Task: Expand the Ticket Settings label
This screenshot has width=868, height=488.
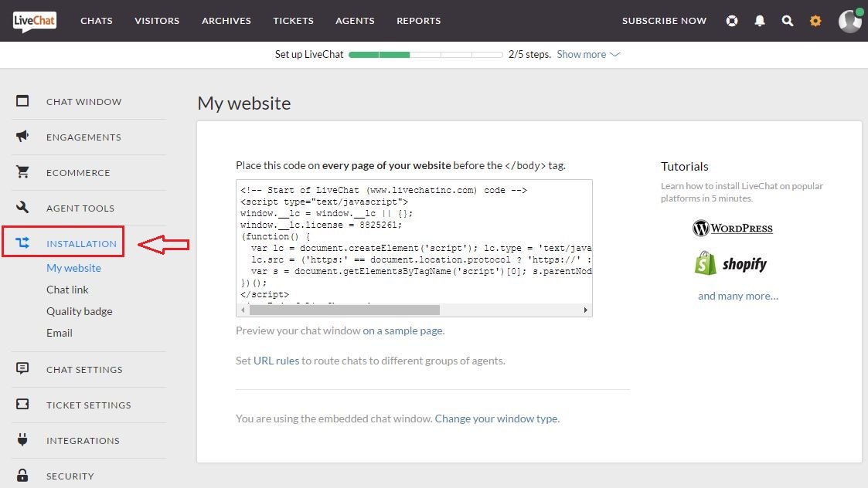Action: click(x=89, y=405)
